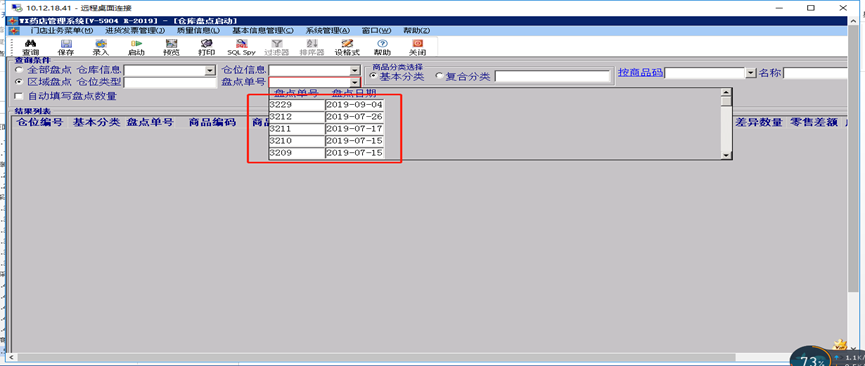Screen dimensions: 865x366
Task: Expand the 仓位信息 dropdown arrow
Action: point(355,71)
